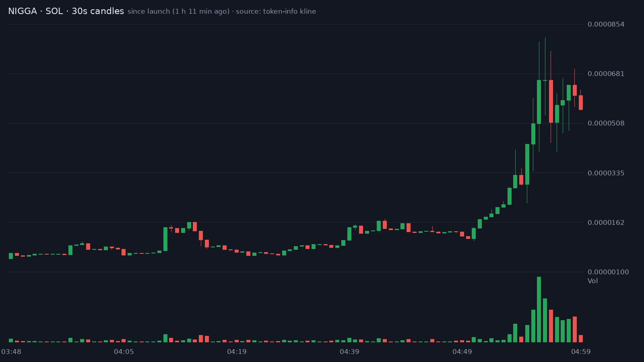Select the final red candle on the chart
Screen dimensions: 644x362
point(581,103)
